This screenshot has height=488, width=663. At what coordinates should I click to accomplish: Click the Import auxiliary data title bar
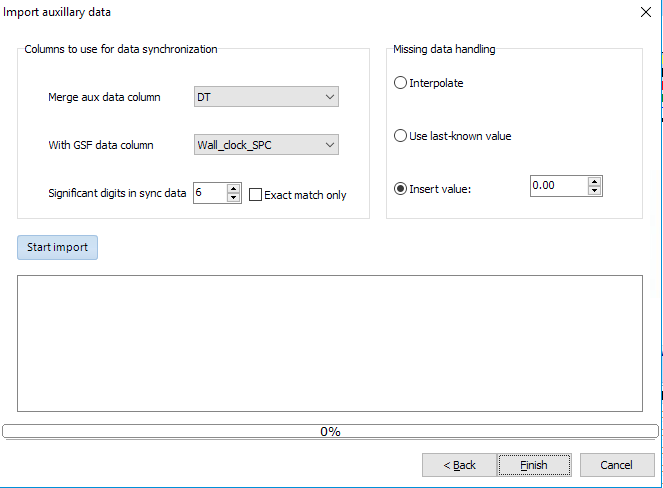(x=300, y=12)
